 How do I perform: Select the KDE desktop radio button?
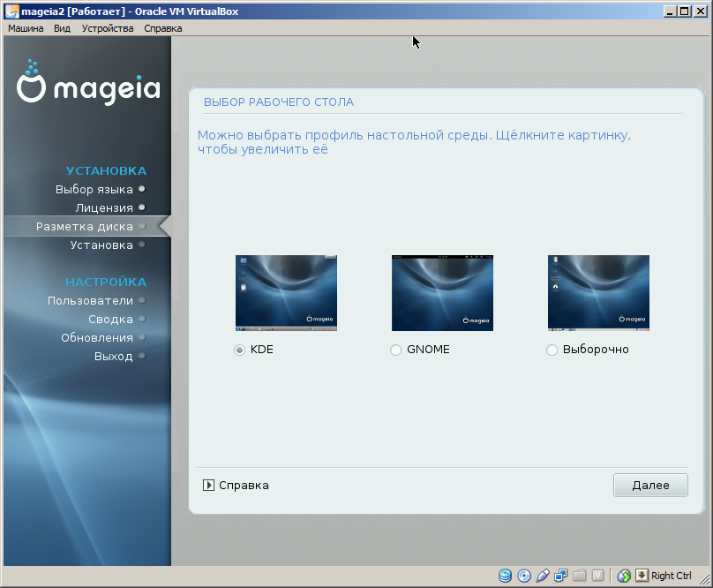tap(239, 351)
